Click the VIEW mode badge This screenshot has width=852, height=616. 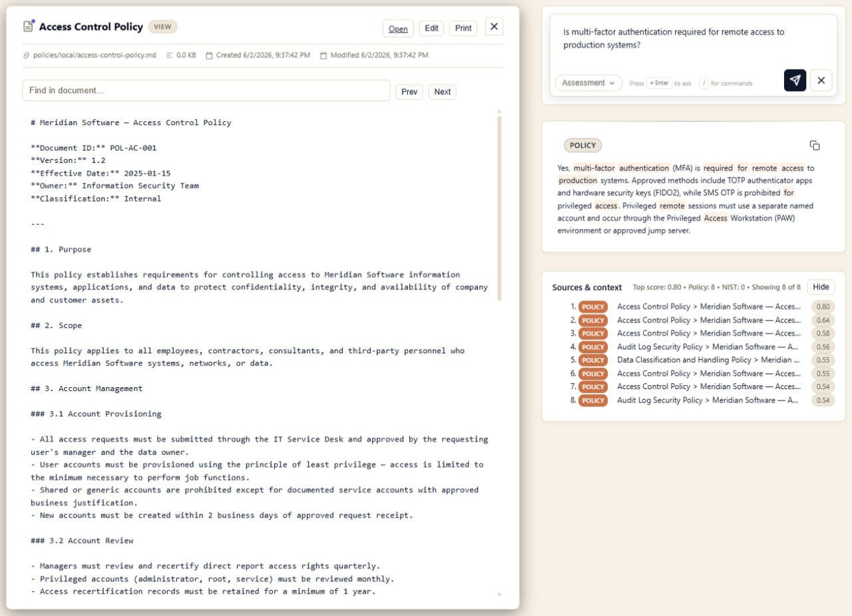(x=163, y=27)
